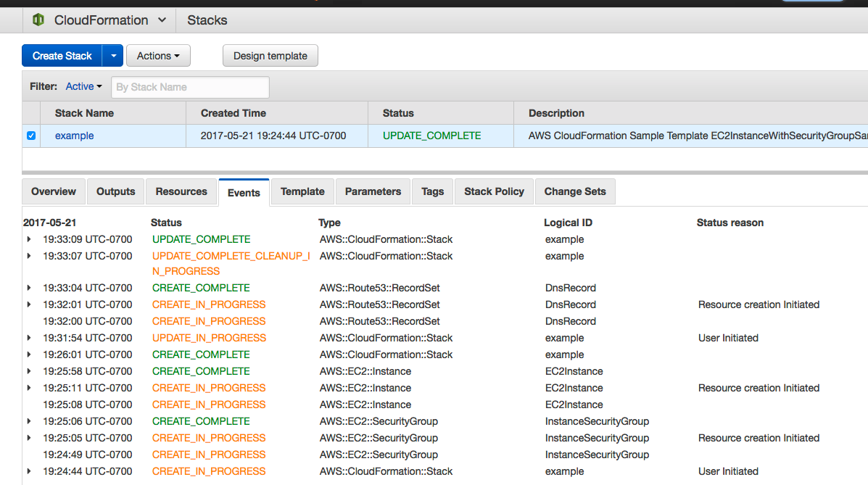Click Resource creation Initiated in the 19:32:01 row

point(759,304)
